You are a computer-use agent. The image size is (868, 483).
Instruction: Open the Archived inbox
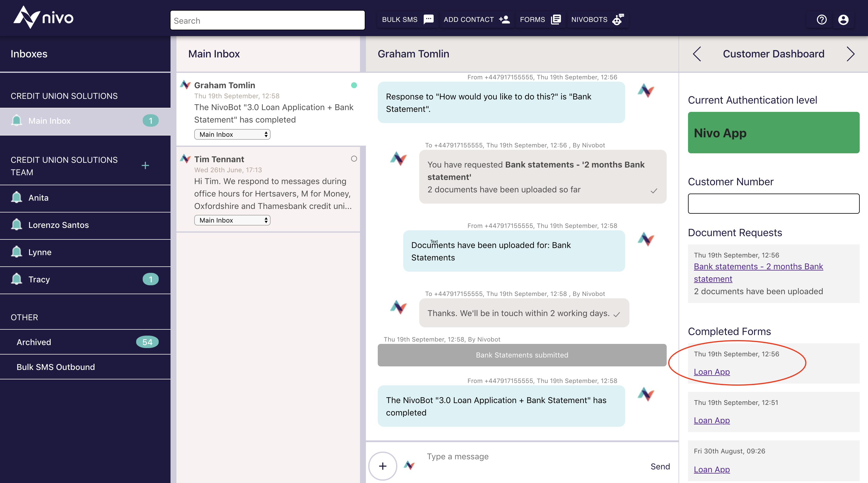pos(34,342)
